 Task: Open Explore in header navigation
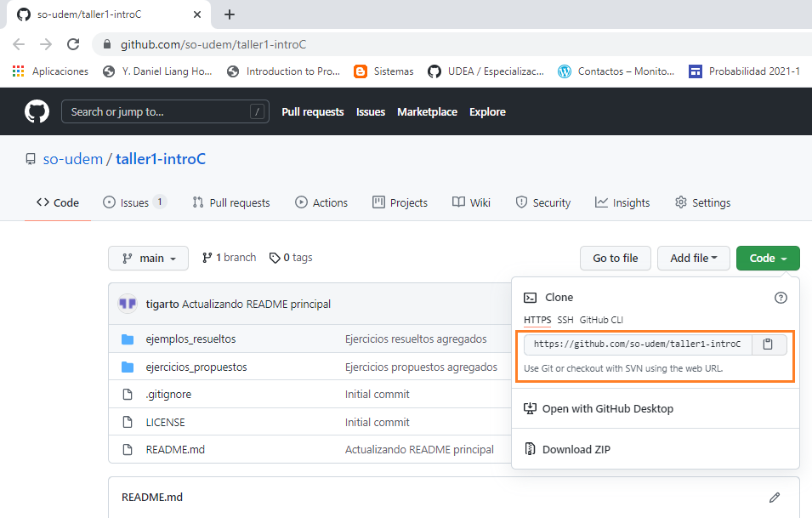point(487,112)
